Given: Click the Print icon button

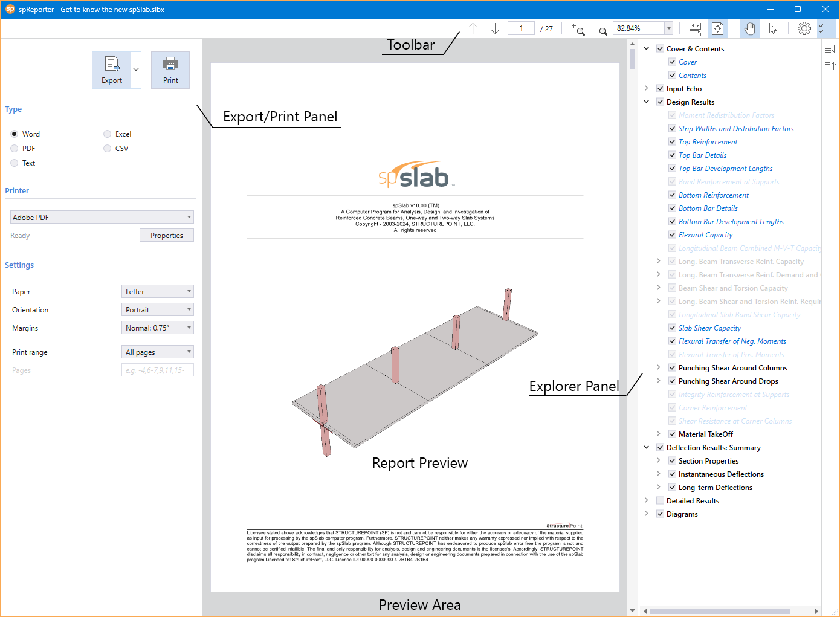Looking at the screenshot, I should (170, 70).
